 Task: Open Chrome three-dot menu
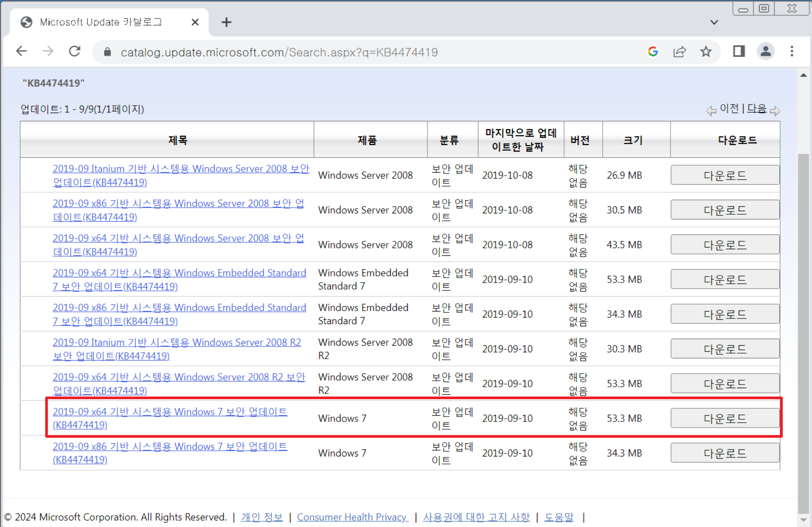[x=792, y=52]
